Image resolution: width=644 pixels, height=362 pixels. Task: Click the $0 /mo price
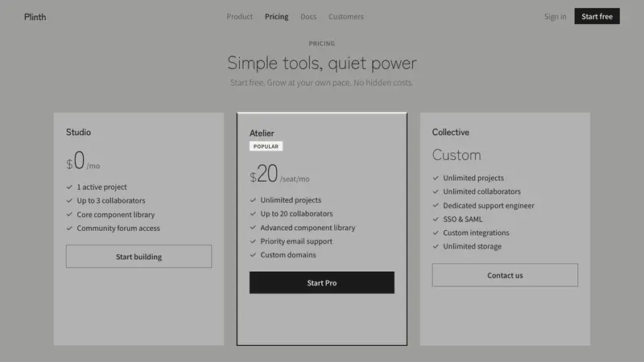coord(83,160)
